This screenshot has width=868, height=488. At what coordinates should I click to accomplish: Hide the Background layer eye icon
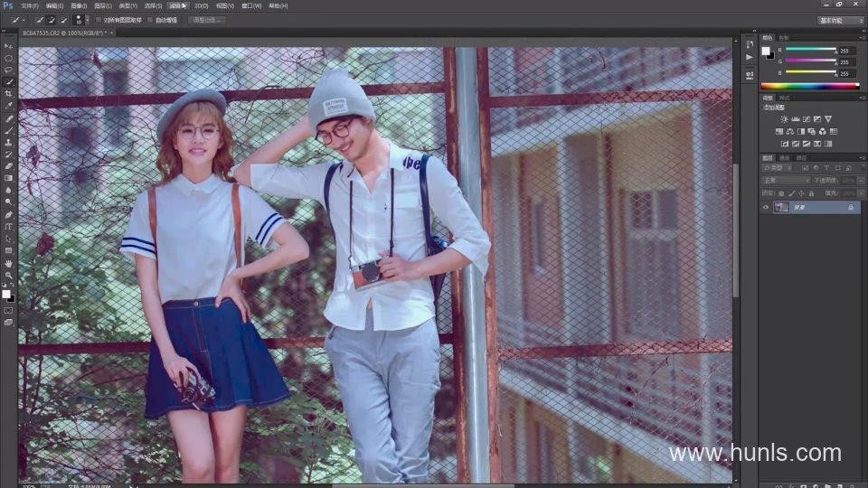tap(766, 208)
